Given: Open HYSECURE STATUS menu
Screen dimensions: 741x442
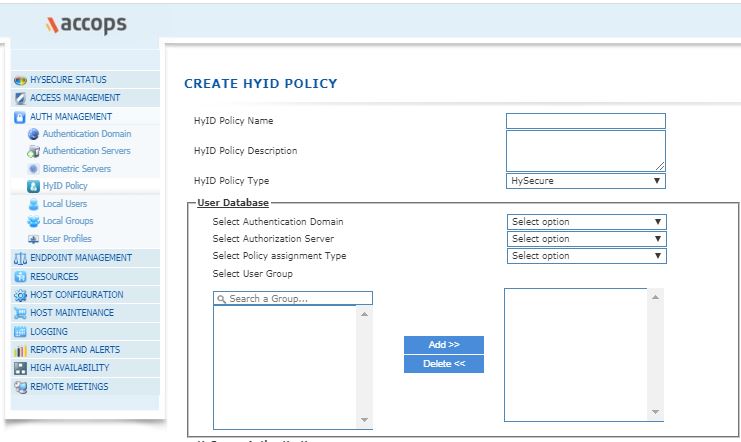Looking at the screenshot, I should point(86,80).
